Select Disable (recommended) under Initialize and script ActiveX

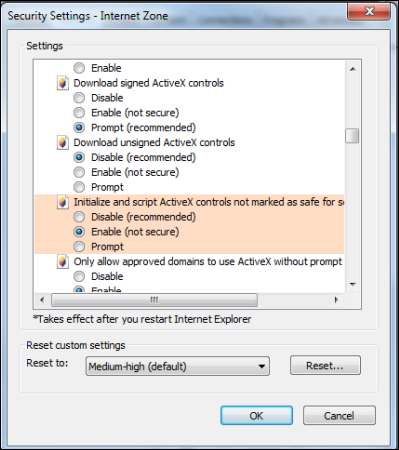(79, 217)
